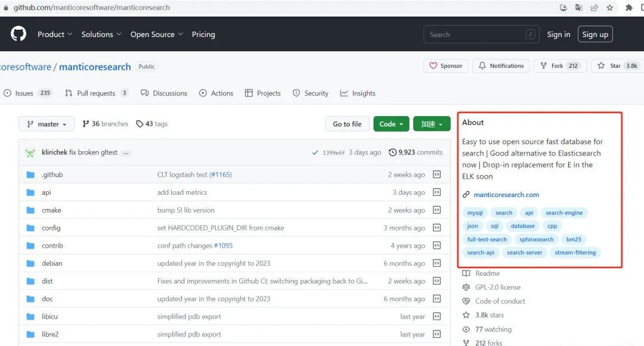Open browse-history icon for .github folder row
This screenshot has height=346, width=644.
[437, 174]
